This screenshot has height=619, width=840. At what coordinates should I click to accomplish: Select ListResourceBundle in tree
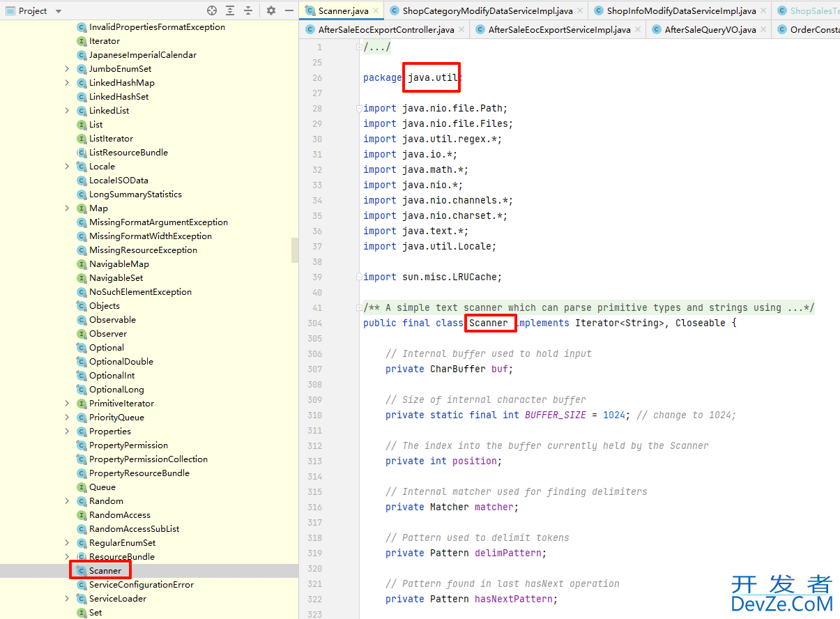[128, 152]
